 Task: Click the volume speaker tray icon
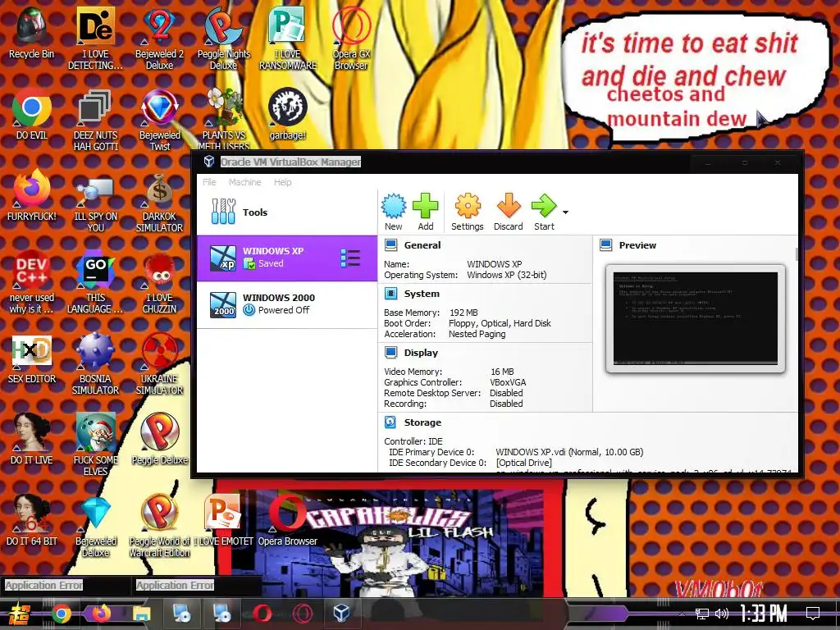(722, 614)
